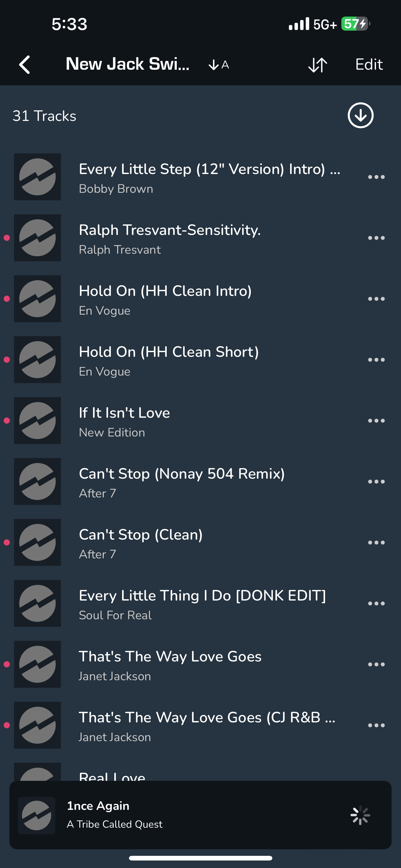Image resolution: width=401 pixels, height=868 pixels.
Task: Tap New Jack Swing playlist title
Action: click(127, 64)
